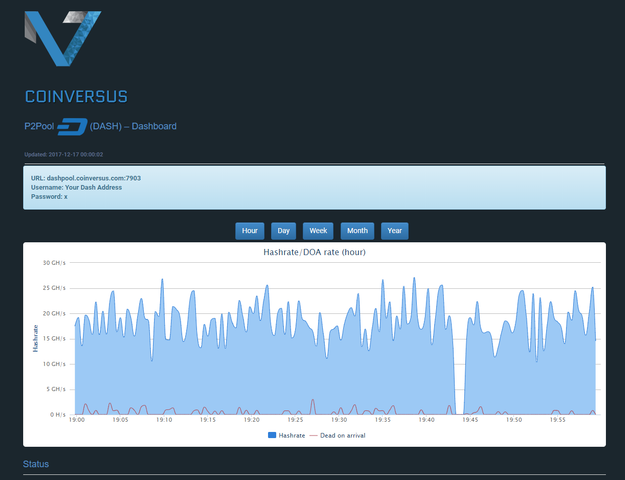Click the COINVERSUS heading

tap(76, 97)
